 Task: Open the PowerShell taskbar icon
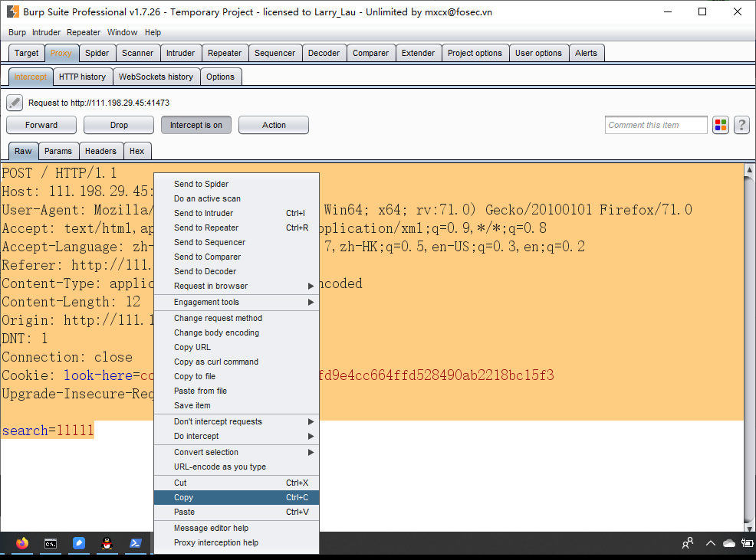(x=136, y=544)
